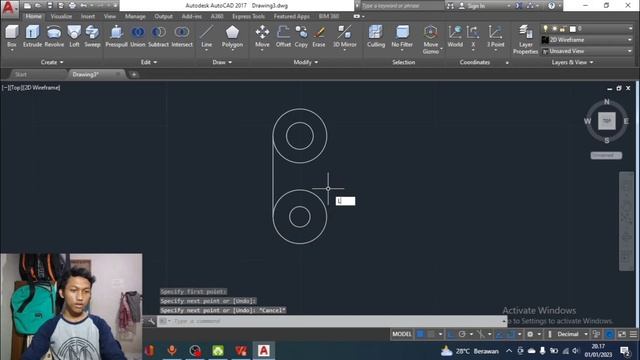Viewport: 640px width, 360px height.
Task: Use the Presspull tool
Action: point(116,36)
